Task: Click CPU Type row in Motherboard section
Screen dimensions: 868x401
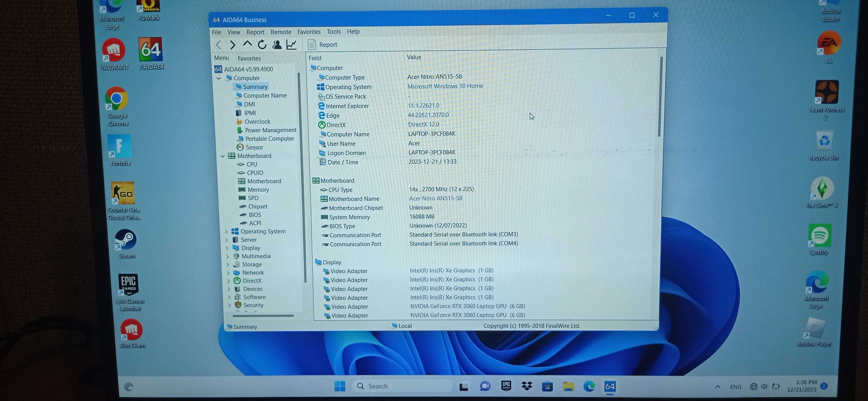Action: [x=397, y=189]
